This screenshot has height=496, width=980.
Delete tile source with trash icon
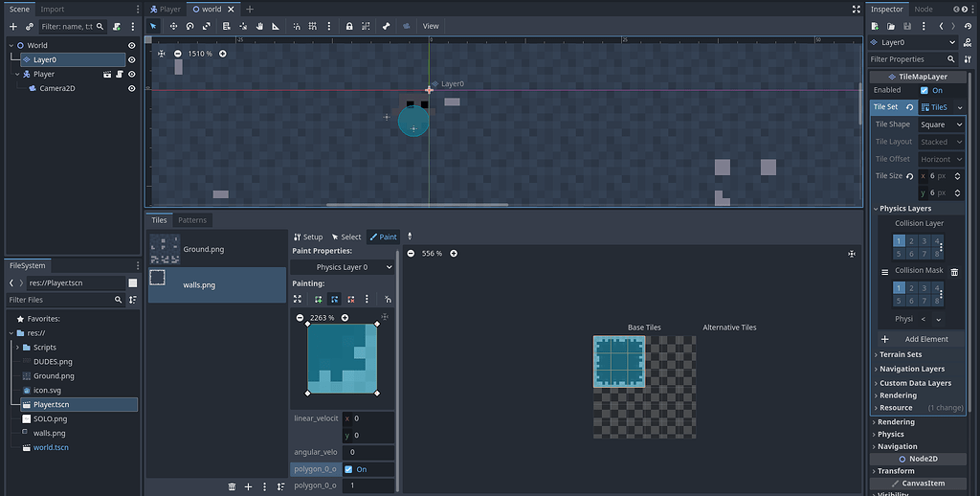(x=232, y=486)
